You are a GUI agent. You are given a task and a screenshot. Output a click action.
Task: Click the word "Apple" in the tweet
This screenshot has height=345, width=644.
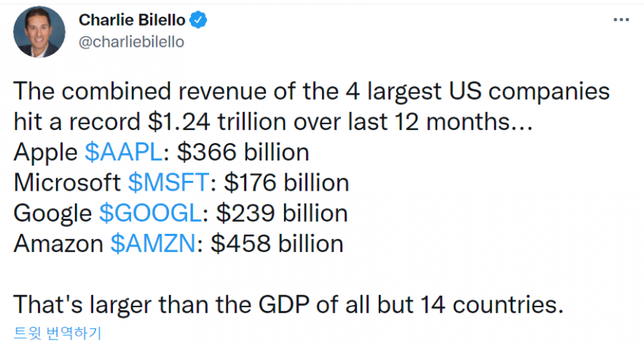[45, 152]
